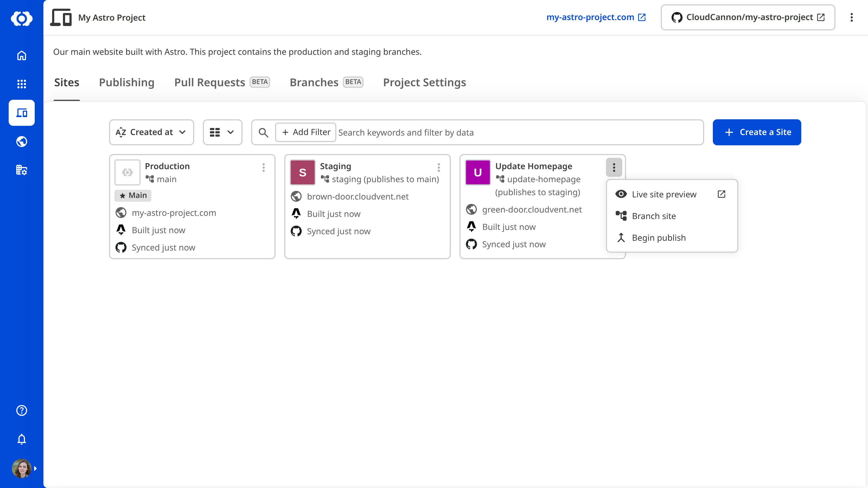Expand user menu arrow beside avatar

(x=35, y=468)
